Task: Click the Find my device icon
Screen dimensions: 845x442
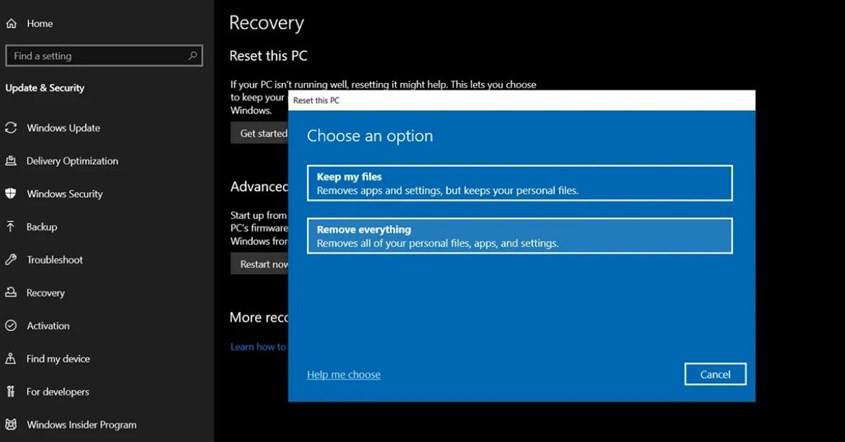Action: (x=11, y=358)
